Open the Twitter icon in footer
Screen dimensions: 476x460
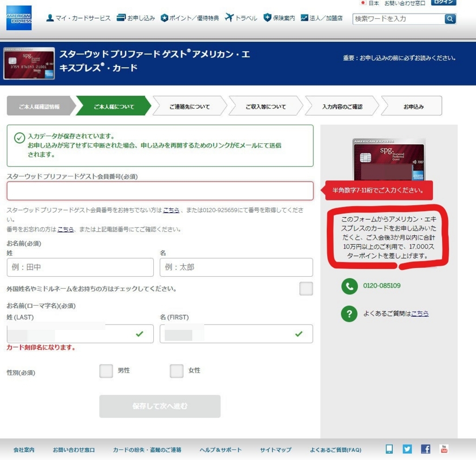coord(407,449)
